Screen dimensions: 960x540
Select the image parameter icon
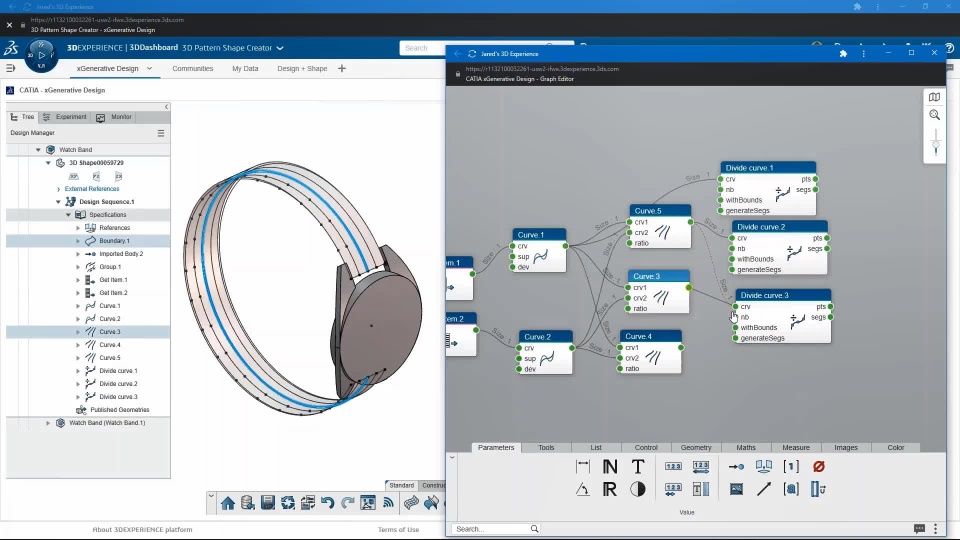pos(736,489)
